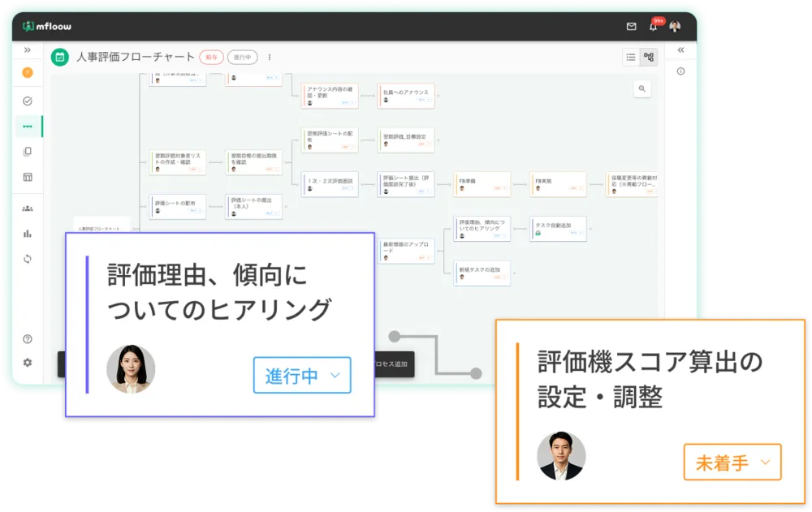Image resolution: width=812 pixels, height=512 pixels.
Task: Click the プロセス追加 button
Action: pyautogui.click(x=394, y=364)
